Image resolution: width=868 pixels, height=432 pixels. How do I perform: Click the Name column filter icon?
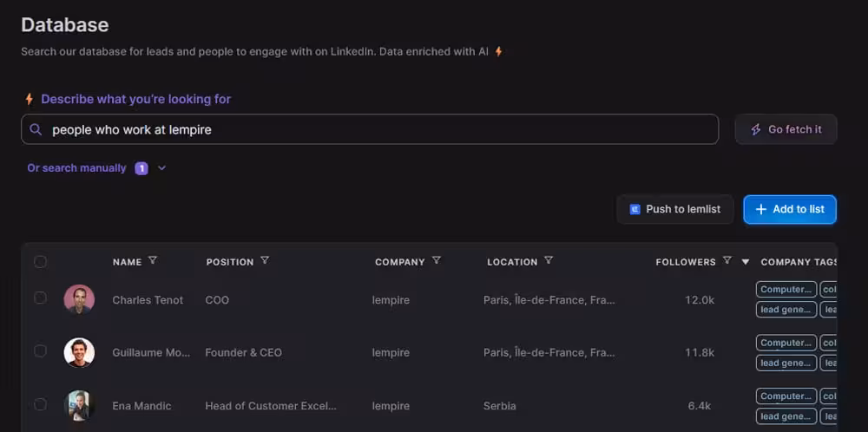[153, 261]
